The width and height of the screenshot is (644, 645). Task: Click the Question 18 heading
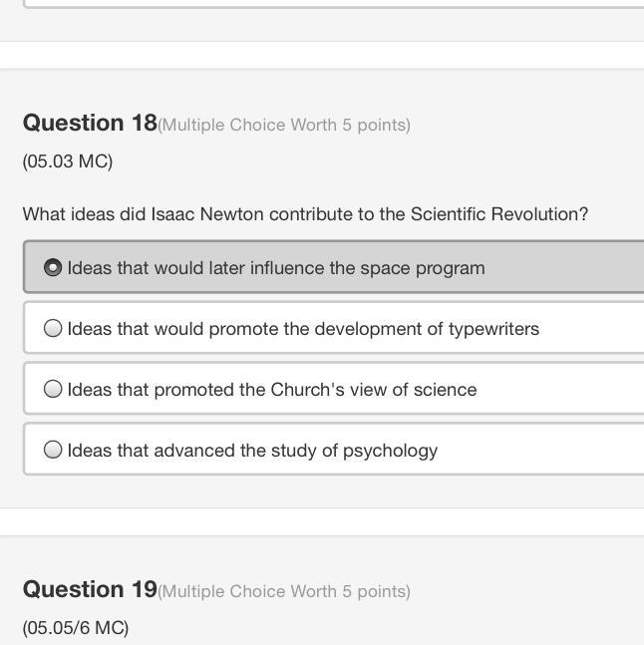click(x=90, y=123)
